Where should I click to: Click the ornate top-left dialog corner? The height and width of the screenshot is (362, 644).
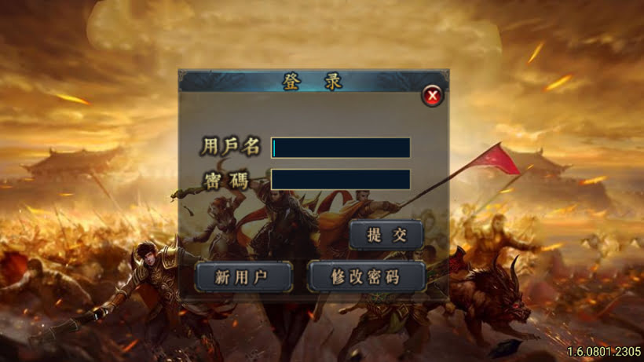tap(185, 76)
